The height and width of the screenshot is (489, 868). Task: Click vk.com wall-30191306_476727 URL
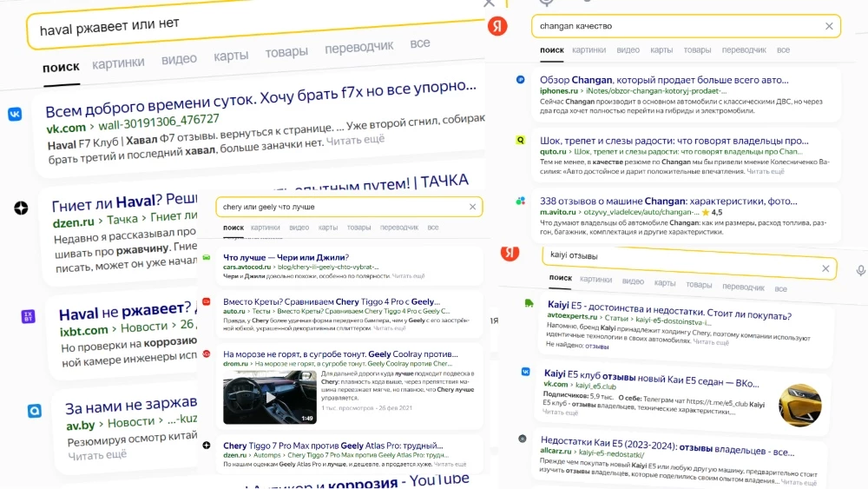click(133, 124)
